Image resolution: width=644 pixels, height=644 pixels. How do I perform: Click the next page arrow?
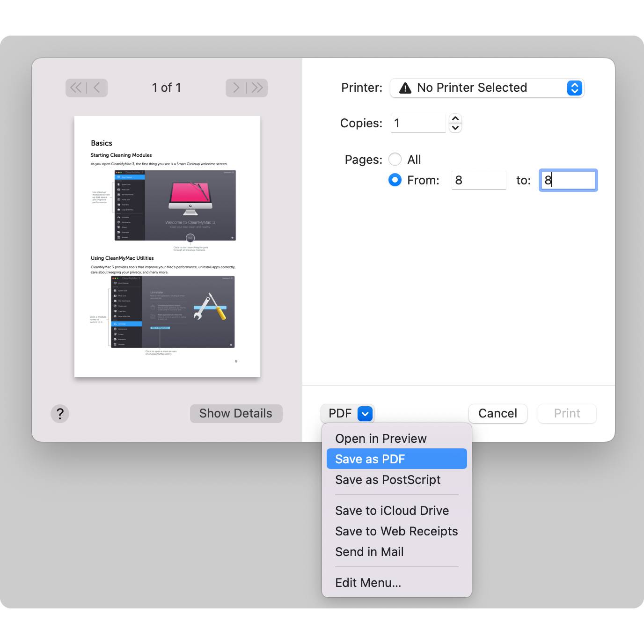pyautogui.click(x=236, y=88)
